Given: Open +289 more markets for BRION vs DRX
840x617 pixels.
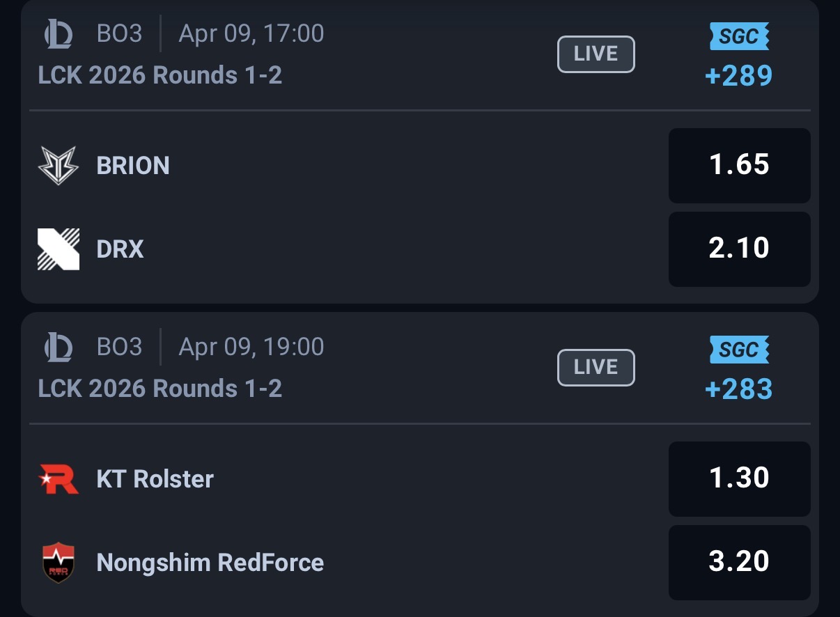Looking at the screenshot, I should click(739, 75).
